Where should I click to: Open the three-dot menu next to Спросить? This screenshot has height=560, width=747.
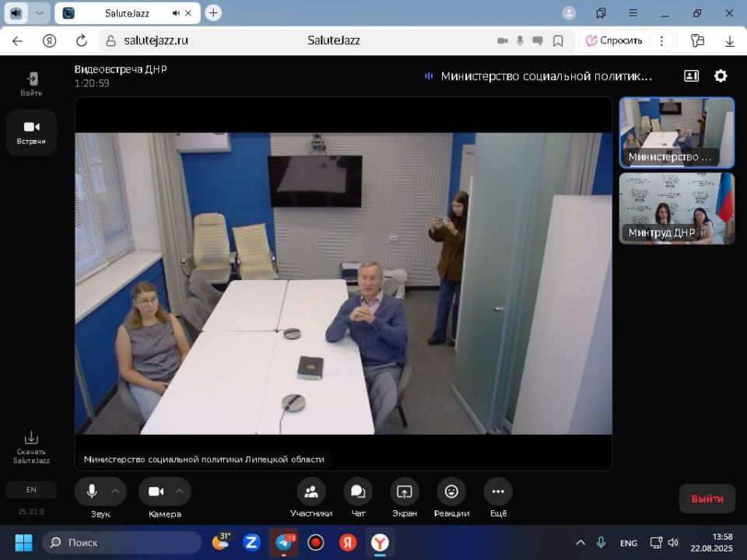click(661, 40)
